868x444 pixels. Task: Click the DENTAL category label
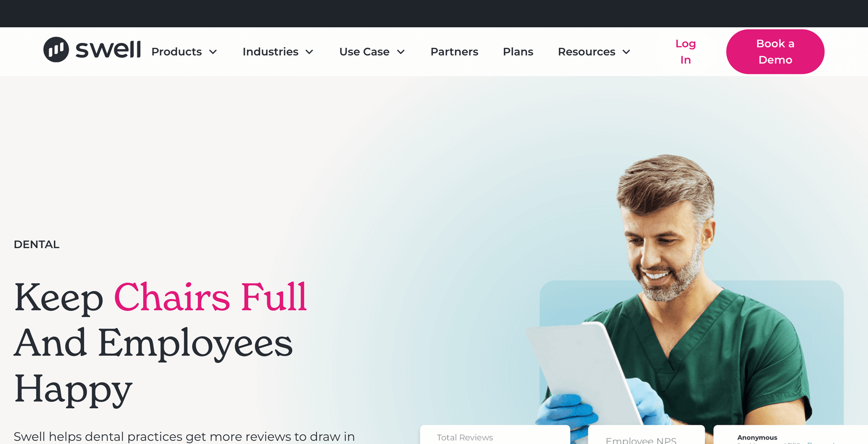pyautogui.click(x=36, y=244)
